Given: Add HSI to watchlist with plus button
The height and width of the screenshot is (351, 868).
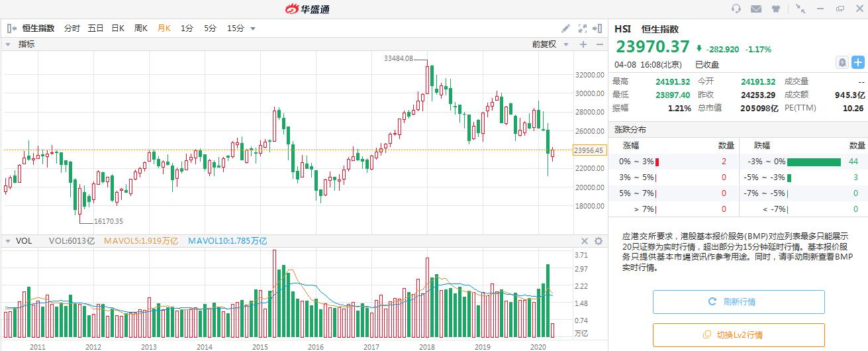Looking at the screenshot, I should 858,62.
